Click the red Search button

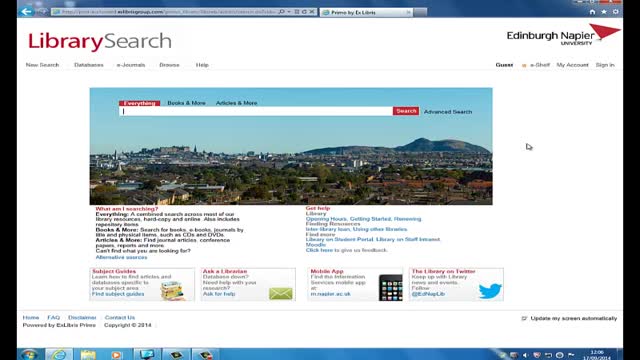tap(406, 111)
